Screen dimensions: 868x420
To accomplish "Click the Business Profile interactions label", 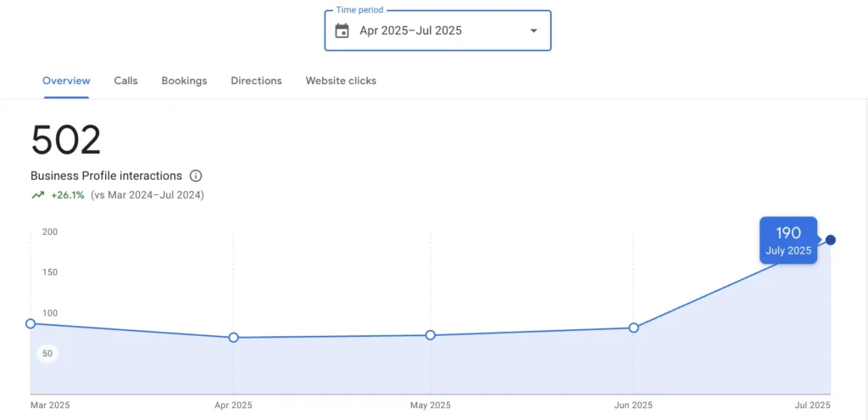I will pos(106,176).
